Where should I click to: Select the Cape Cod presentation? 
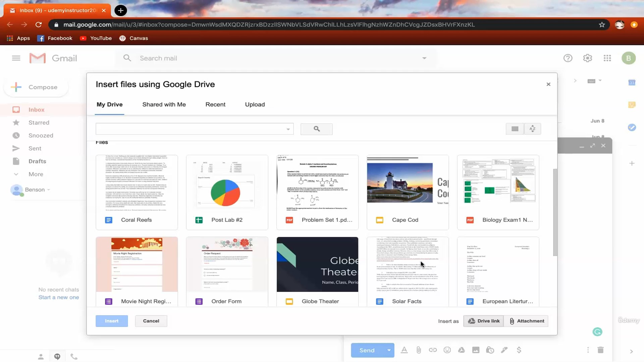pos(408,192)
